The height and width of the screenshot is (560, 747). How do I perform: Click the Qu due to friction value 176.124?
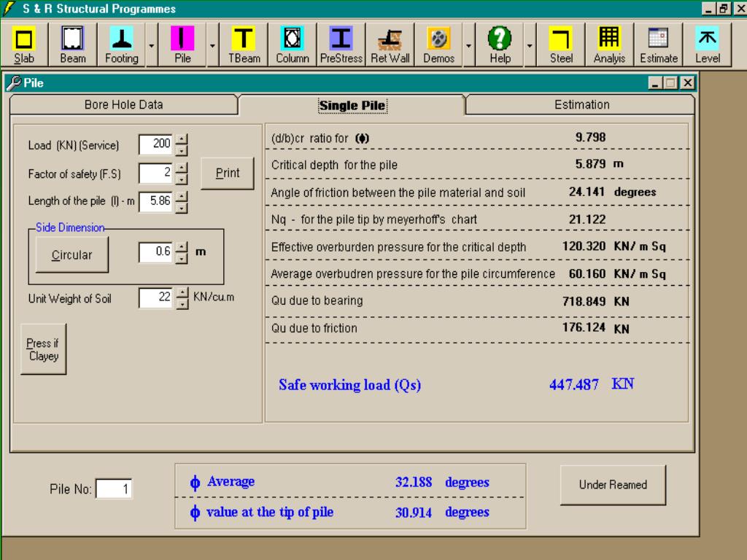584,327
